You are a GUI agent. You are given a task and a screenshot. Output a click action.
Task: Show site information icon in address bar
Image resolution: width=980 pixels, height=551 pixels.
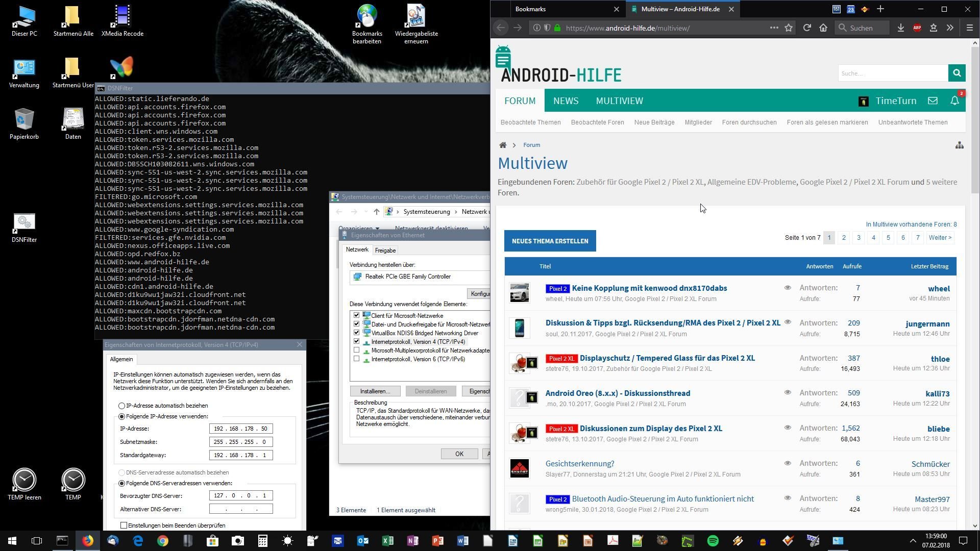point(536,28)
